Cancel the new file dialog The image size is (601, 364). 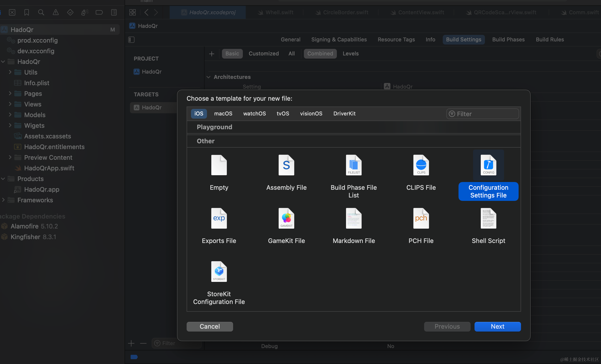[x=210, y=326]
